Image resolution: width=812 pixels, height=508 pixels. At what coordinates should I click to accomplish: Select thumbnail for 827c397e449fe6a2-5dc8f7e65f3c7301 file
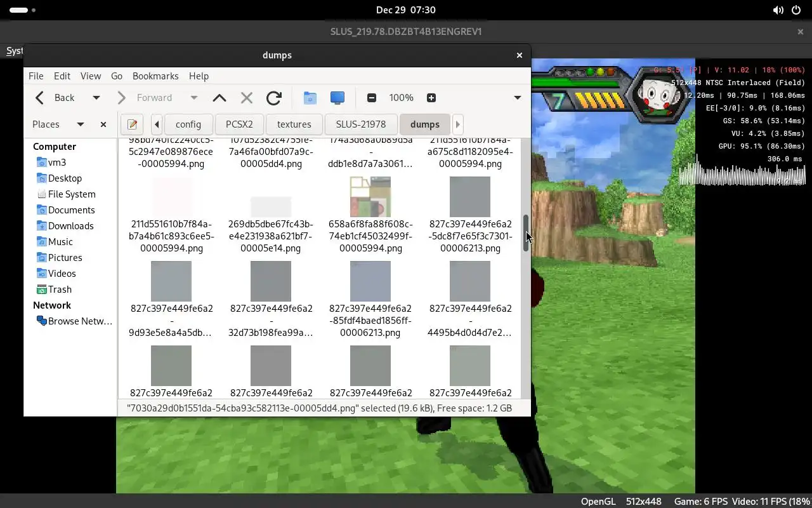470,197
